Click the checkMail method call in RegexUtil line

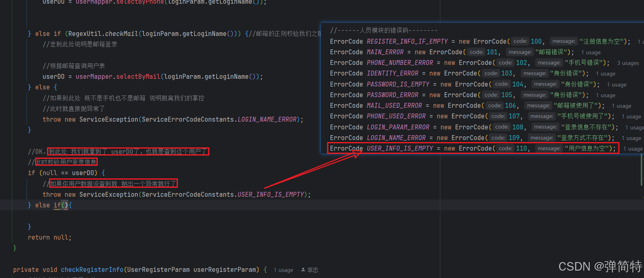tap(122, 33)
